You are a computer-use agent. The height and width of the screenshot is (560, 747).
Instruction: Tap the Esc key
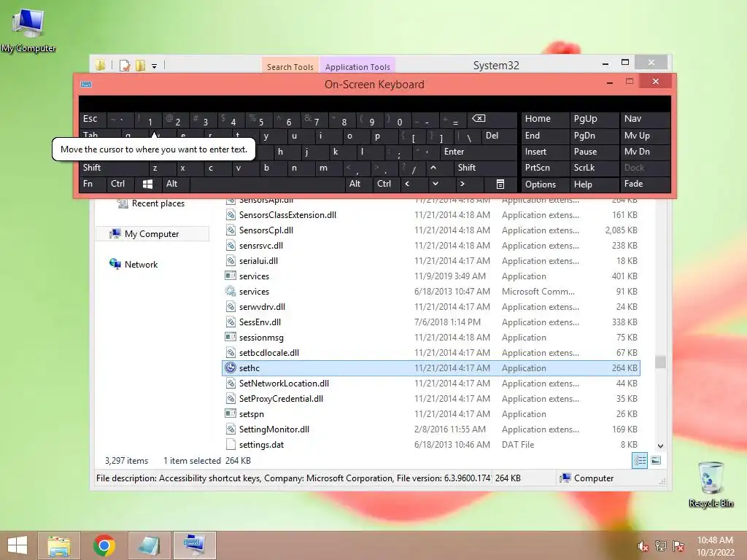coord(92,119)
